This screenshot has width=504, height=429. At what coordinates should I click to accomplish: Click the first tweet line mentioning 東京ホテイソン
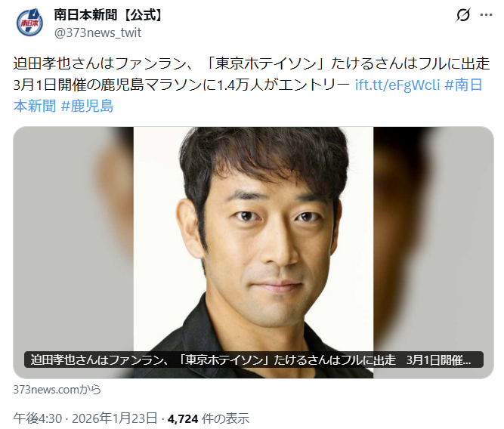point(252,63)
